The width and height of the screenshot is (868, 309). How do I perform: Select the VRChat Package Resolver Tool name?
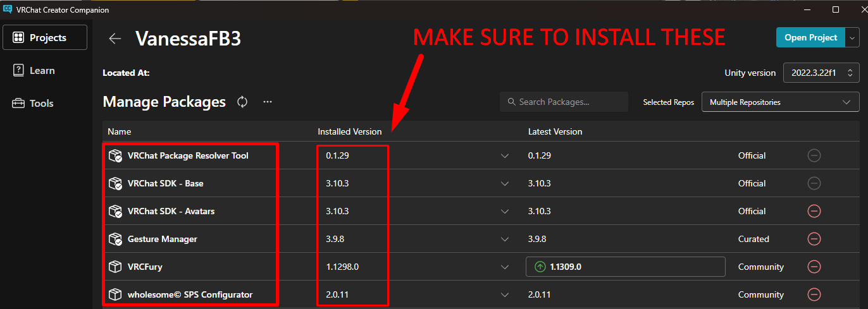[x=188, y=155]
